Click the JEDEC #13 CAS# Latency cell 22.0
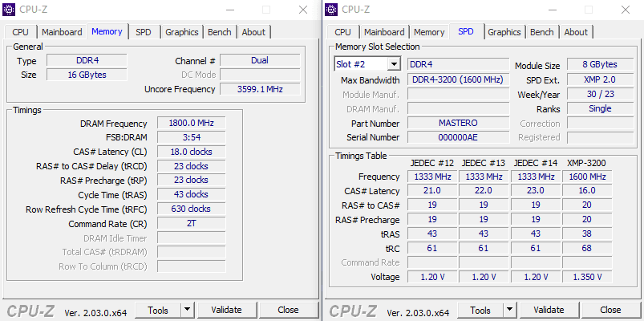644x321 pixels. coord(484,191)
